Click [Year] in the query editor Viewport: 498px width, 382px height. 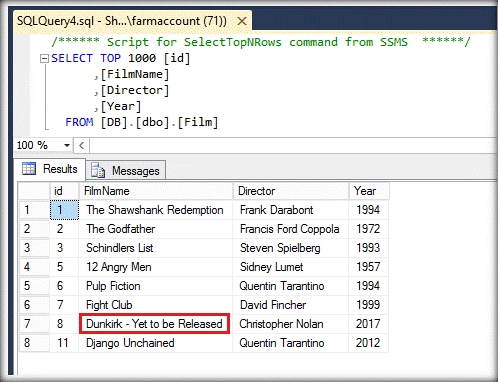coord(121,106)
